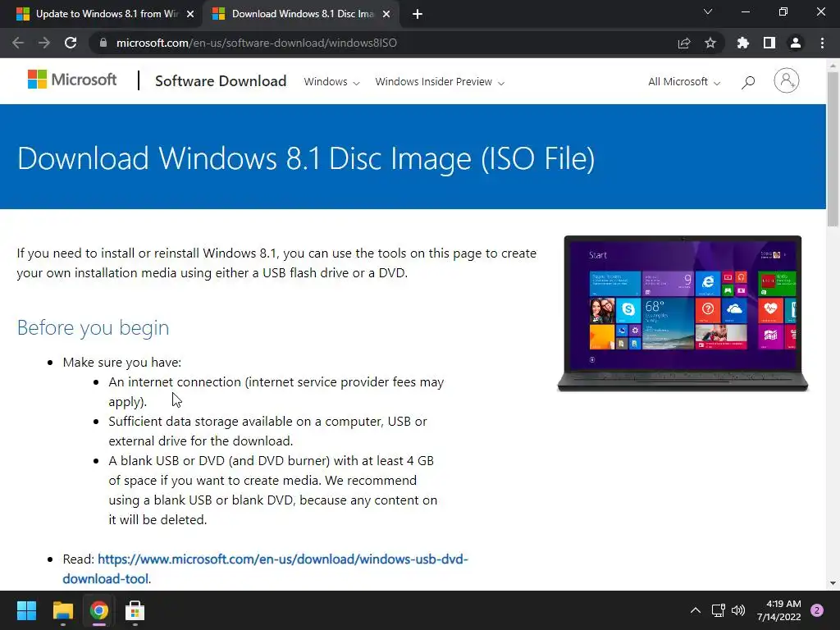Click the "Sufficient data storage" bullet text
The width and height of the screenshot is (840, 630).
(268, 431)
